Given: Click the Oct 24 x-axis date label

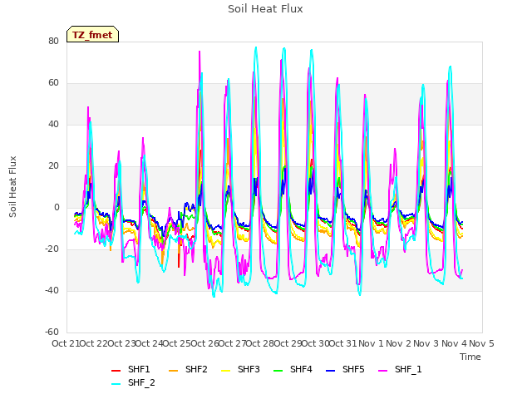Looking at the screenshot, I should (x=149, y=343).
